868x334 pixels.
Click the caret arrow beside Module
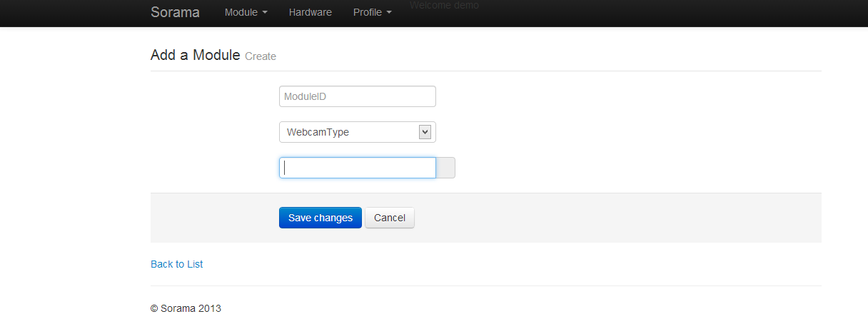pos(265,13)
